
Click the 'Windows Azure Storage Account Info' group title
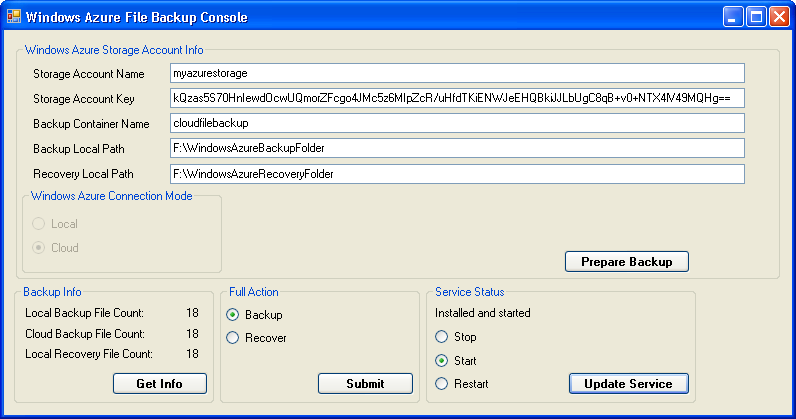click(114, 50)
